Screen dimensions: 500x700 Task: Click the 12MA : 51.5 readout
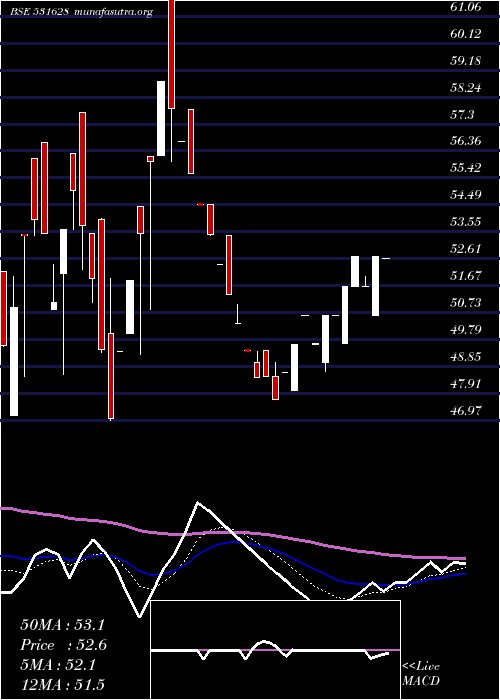[62, 685]
